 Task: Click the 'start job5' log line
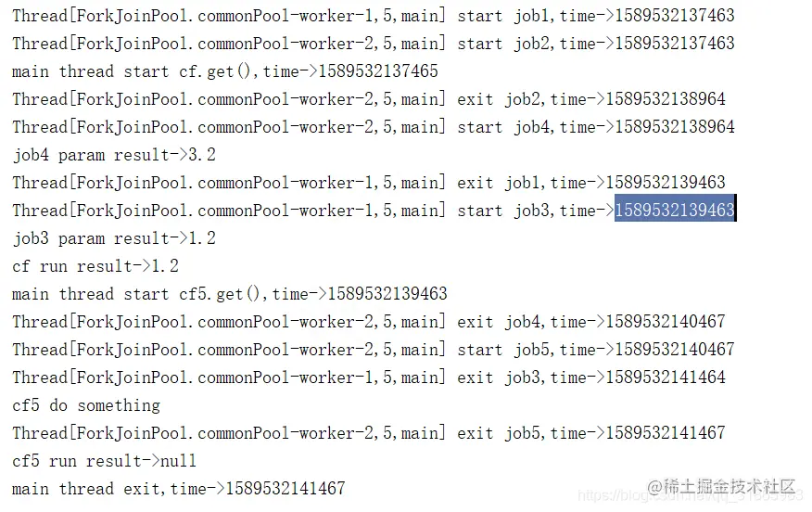[x=374, y=349]
